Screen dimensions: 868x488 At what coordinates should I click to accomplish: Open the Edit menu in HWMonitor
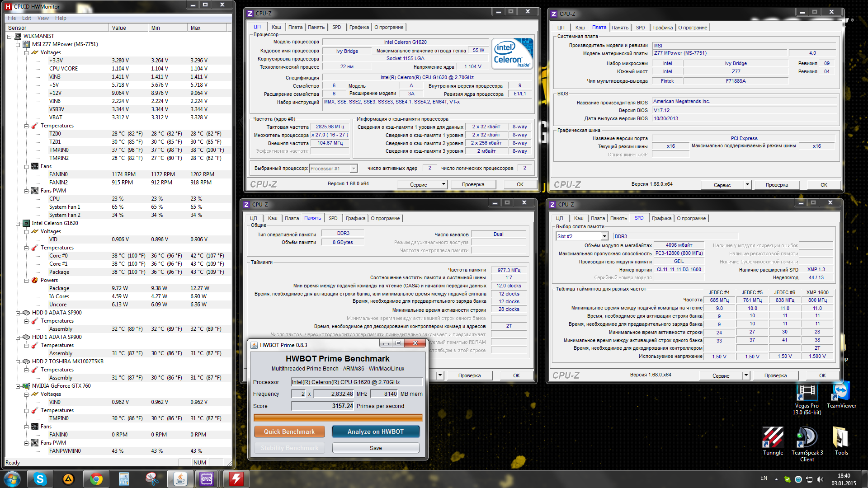[x=27, y=18]
